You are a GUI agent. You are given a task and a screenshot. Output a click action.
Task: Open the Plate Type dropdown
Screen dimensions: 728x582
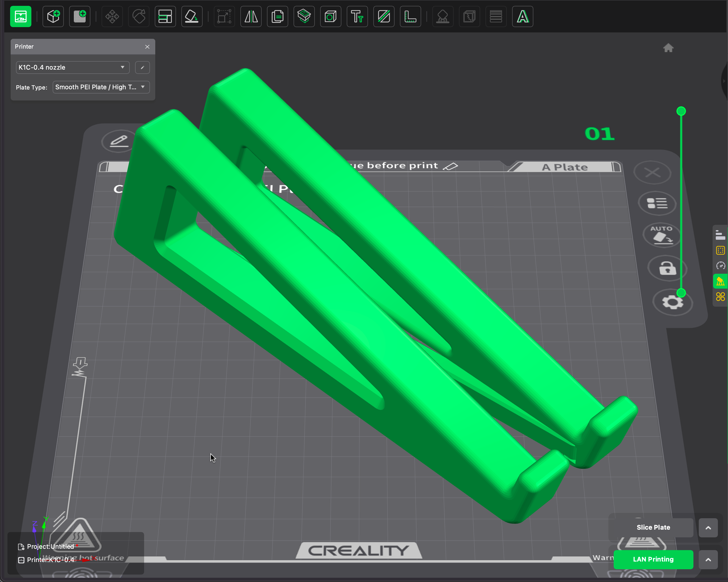coord(101,87)
